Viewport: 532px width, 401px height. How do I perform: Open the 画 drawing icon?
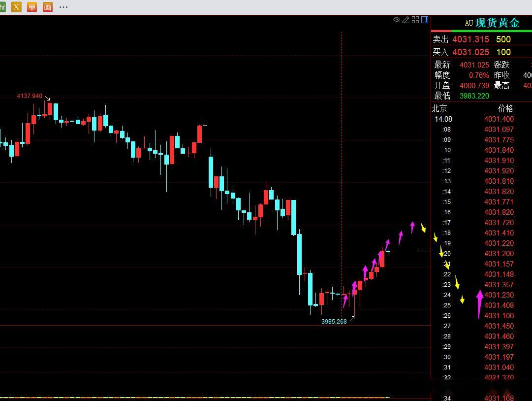pos(48,6)
